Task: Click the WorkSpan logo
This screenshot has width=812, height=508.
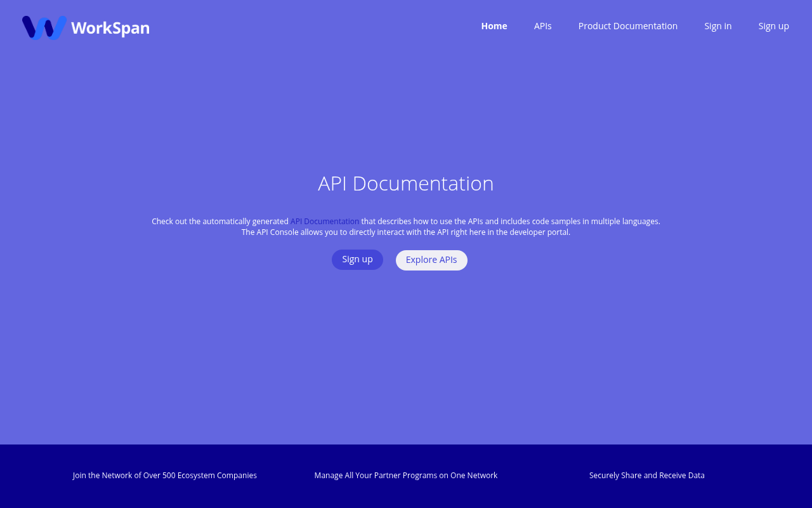Action: pyautogui.click(x=86, y=27)
